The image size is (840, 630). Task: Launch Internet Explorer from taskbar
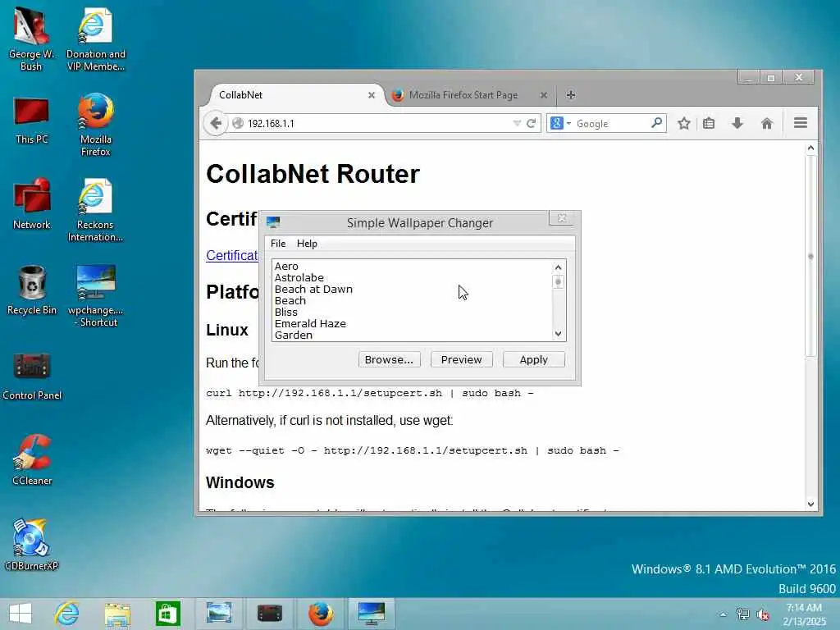pos(67,614)
